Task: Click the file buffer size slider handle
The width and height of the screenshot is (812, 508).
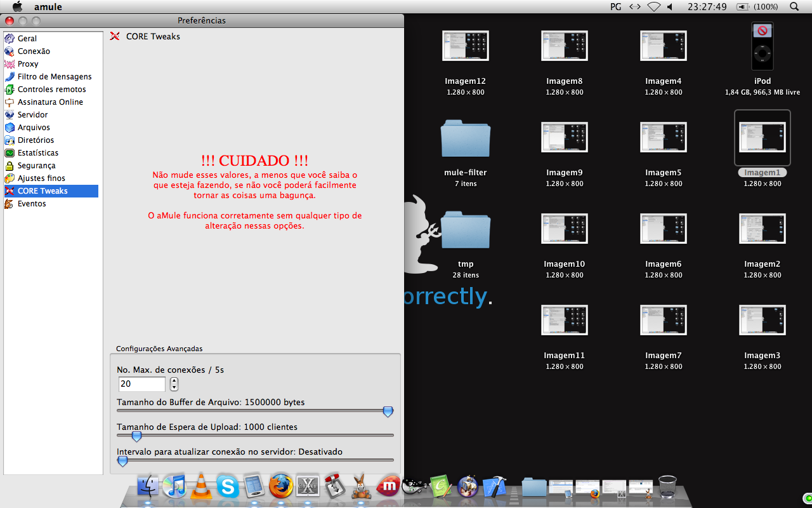Action: coord(388,411)
